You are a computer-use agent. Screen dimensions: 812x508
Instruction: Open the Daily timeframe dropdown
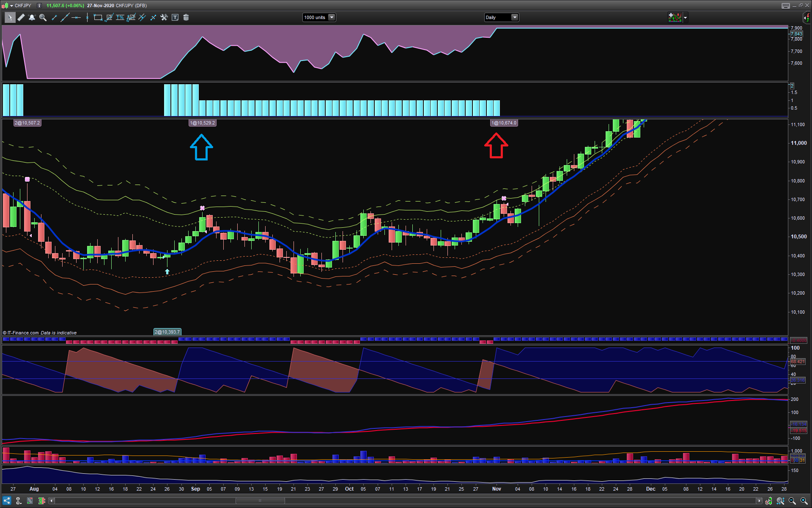(515, 17)
